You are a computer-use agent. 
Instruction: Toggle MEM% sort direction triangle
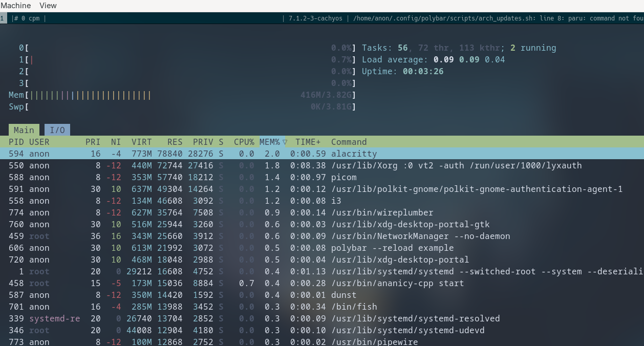pos(285,142)
